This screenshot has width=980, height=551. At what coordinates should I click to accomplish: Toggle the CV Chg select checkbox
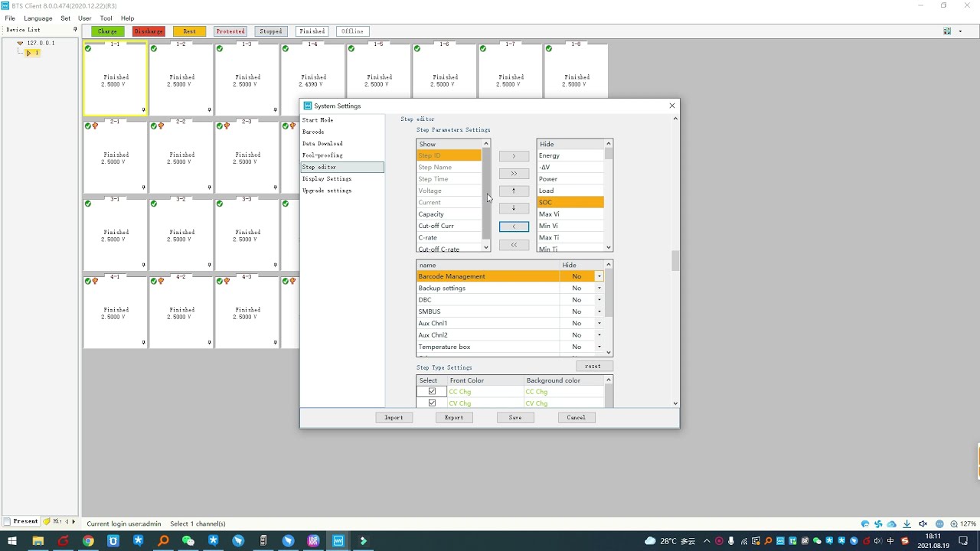click(432, 403)
